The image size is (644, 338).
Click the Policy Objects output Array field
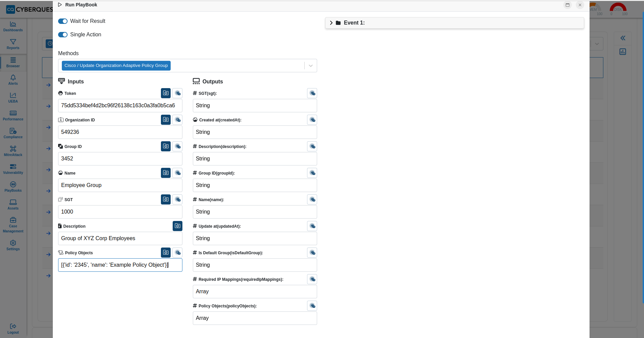coord(255,318)
